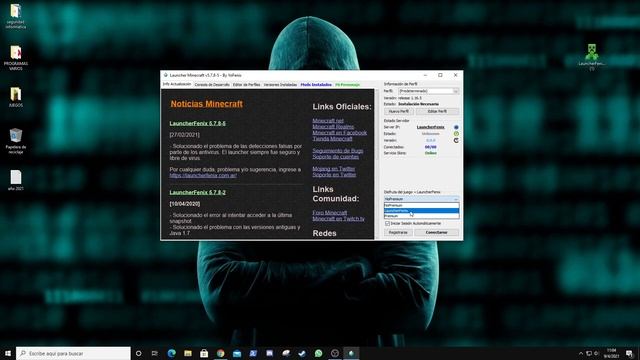
Task: Click the Cortana circle taskbar icon
Action: point(138,353)
